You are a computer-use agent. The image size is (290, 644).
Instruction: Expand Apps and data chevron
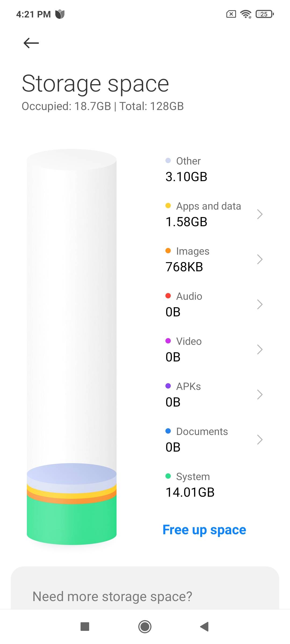click(259, 214)
